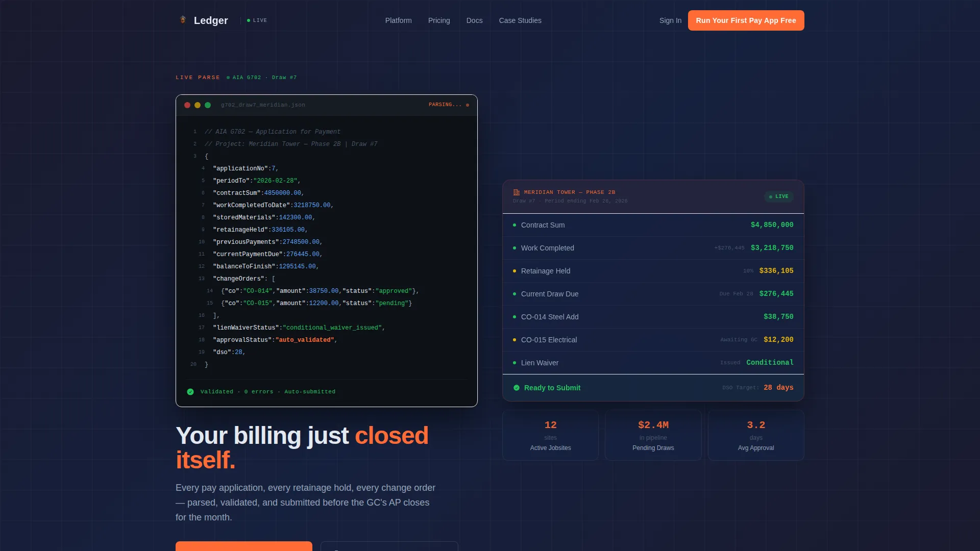
Task: Click the green window dot of code panel
Action: [208, 105]
